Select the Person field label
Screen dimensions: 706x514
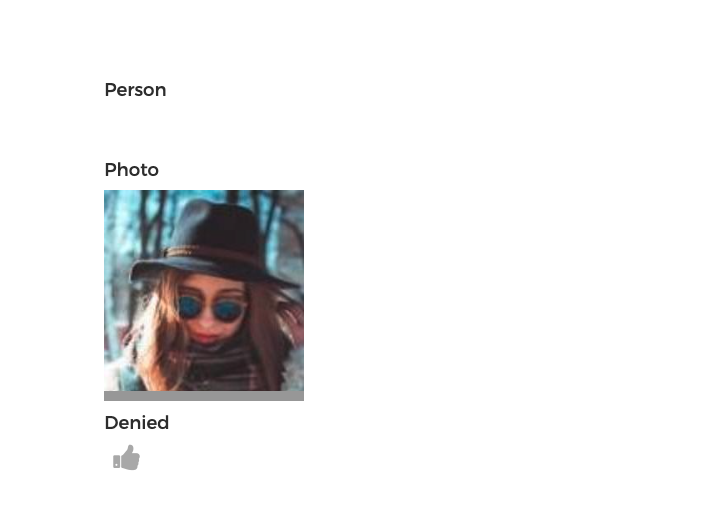(x=136, y=90)
